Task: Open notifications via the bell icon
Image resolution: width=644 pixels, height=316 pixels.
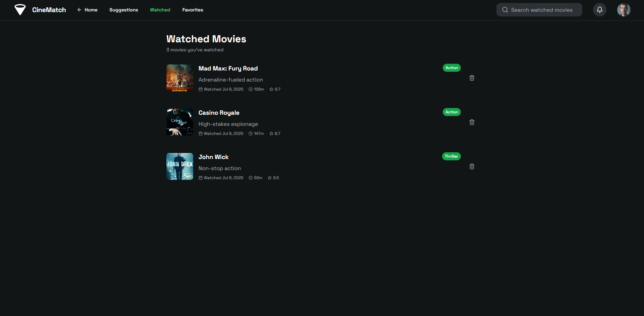Action: pyautogui.click(x=600, y=10)
